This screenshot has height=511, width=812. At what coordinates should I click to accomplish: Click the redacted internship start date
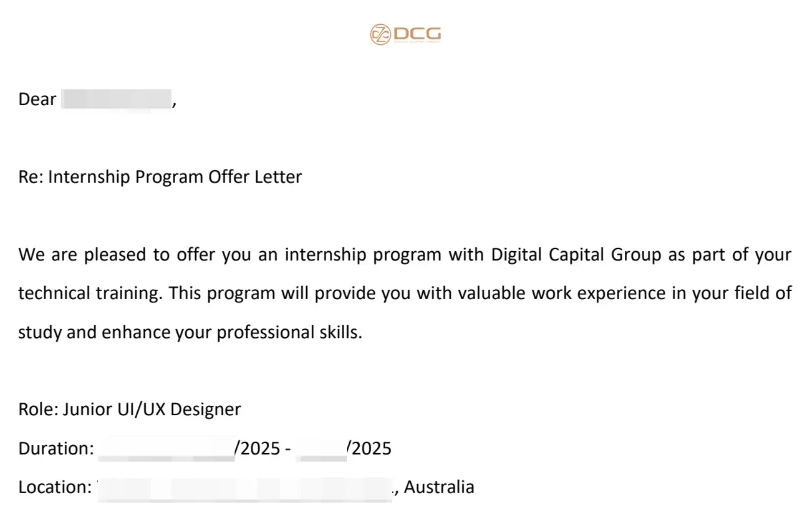tap(166, 448)
